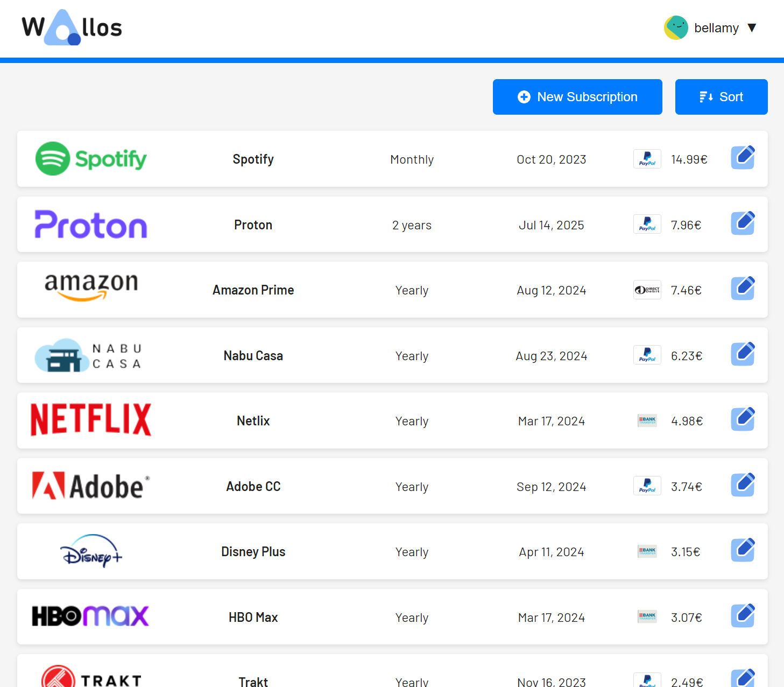Edit the Disney Plus subscription
Screen dimensions: 784x687
click(x=743, y=550)
